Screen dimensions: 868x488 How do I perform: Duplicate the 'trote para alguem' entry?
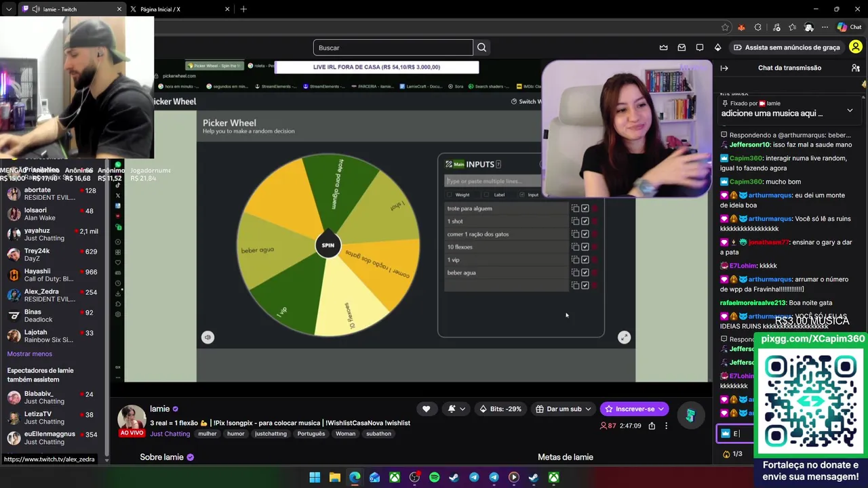pyautogui.click(x=575, y=208)
